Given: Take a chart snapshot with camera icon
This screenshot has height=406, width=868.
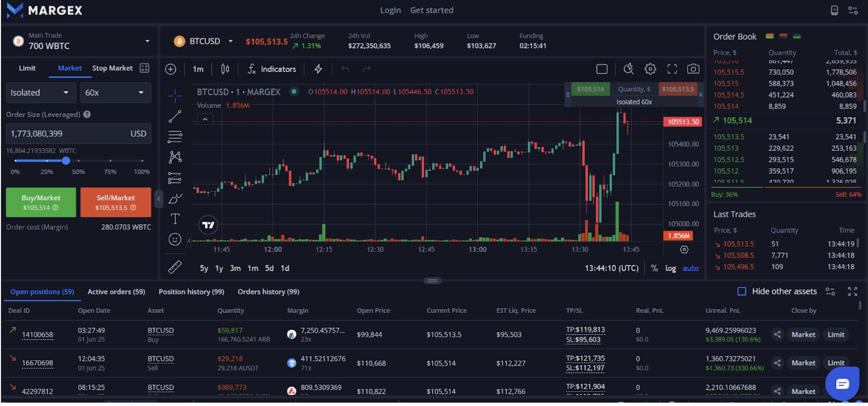Looking at the screenshot, I should (x=693, y=69).
